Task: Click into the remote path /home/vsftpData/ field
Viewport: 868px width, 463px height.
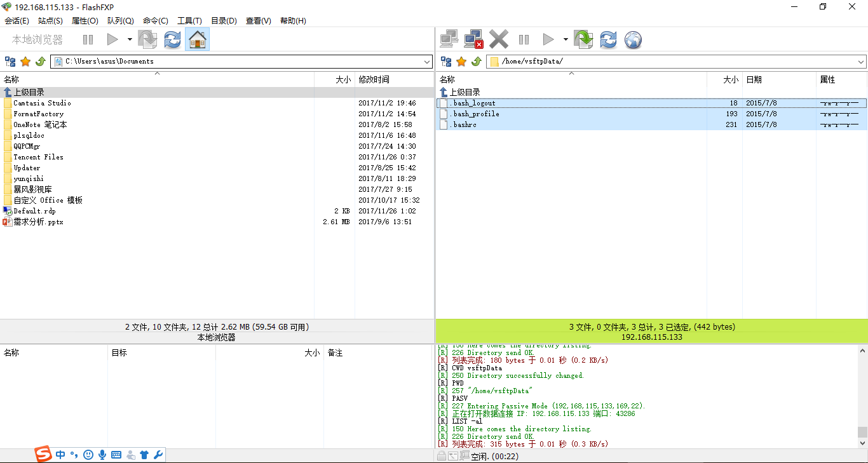Action: [x=677, y=62]
